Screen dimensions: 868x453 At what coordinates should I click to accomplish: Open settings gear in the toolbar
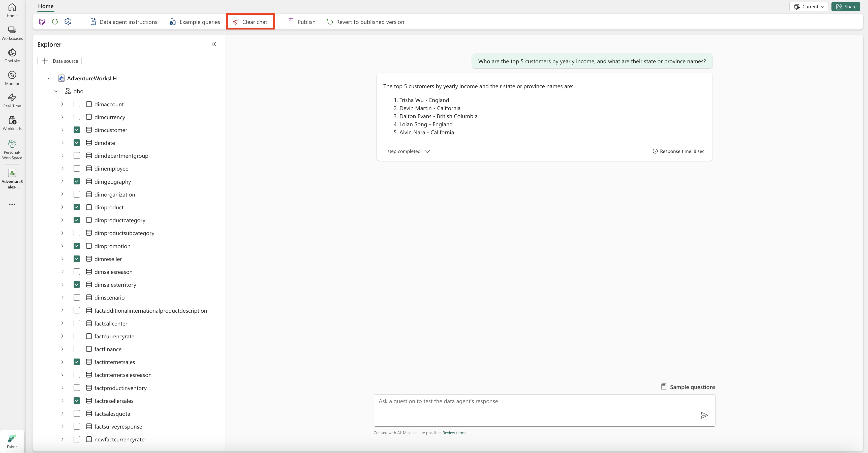(68, 22)
